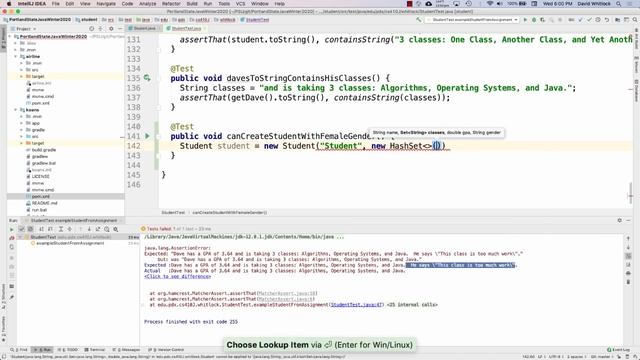Open the Click to see difference link

pos(178,276)
